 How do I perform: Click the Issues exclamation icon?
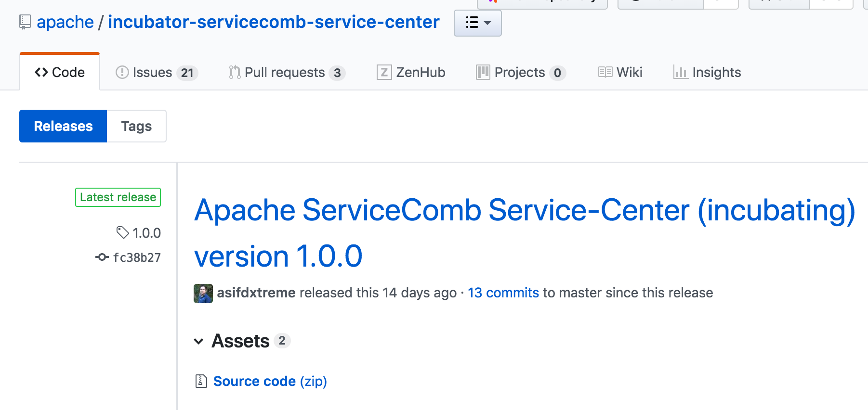pos(122,73)
